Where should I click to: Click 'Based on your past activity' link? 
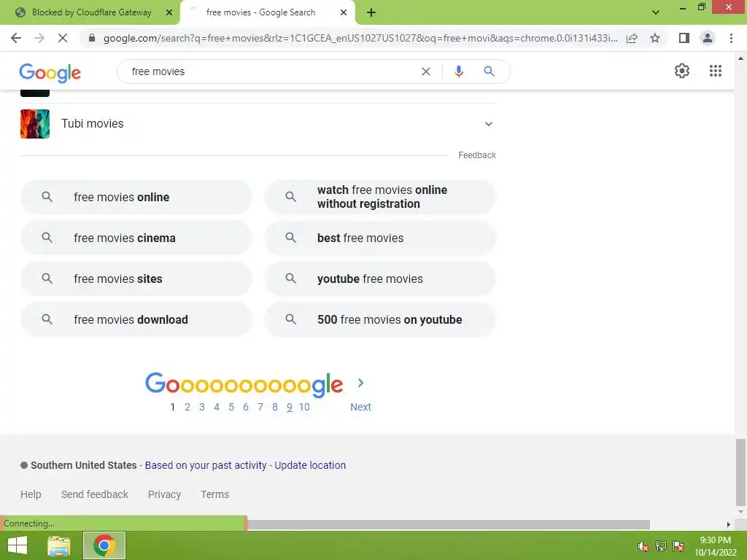206,465
